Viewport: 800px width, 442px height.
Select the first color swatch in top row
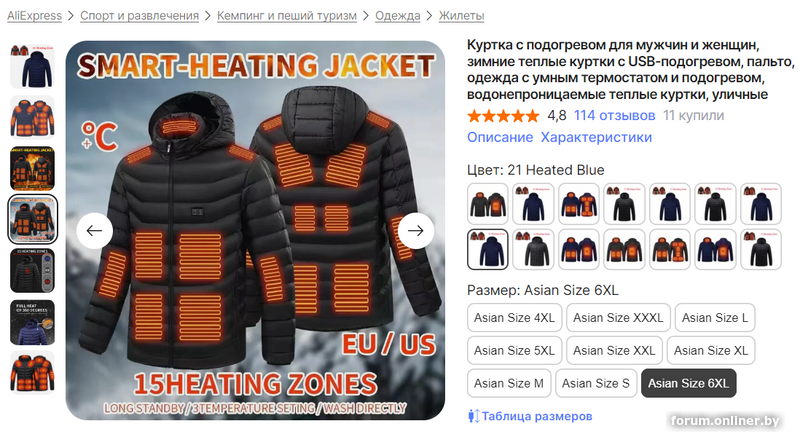[x=488, y=204]
